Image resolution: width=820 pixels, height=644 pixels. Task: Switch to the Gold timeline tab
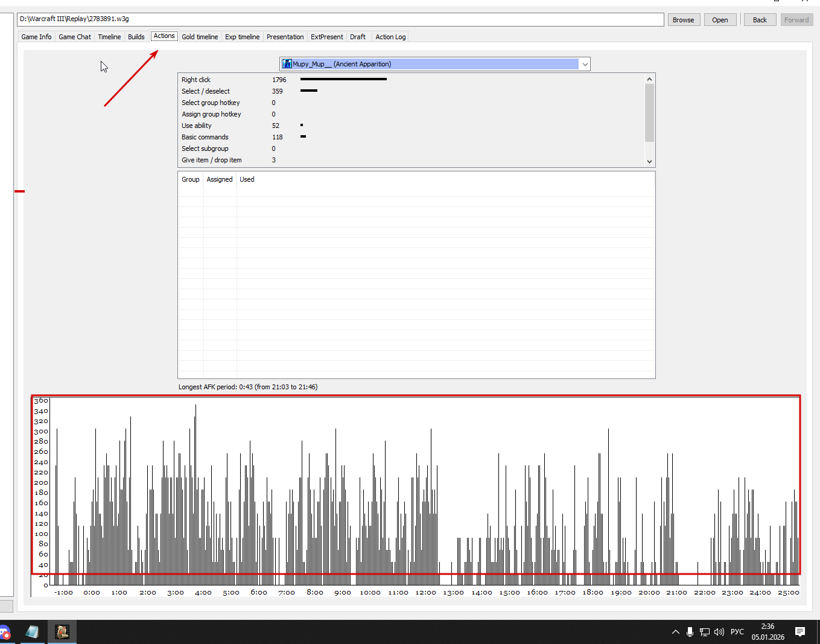coord(200,37)
